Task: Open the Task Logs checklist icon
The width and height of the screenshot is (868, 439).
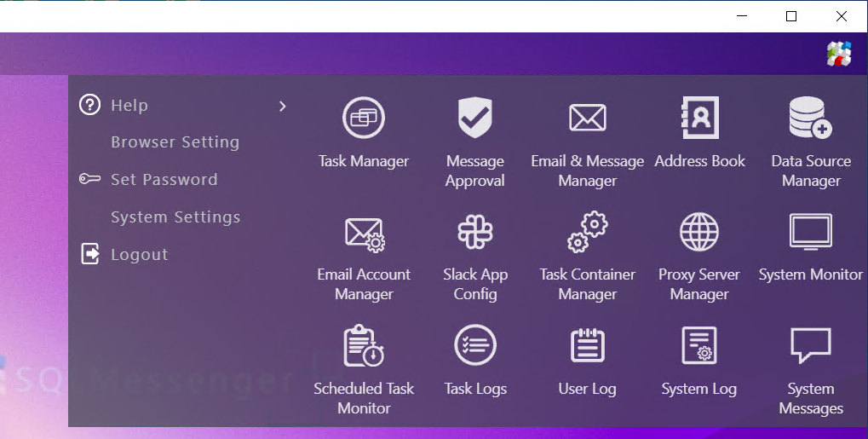Action: tap(475, 345)
